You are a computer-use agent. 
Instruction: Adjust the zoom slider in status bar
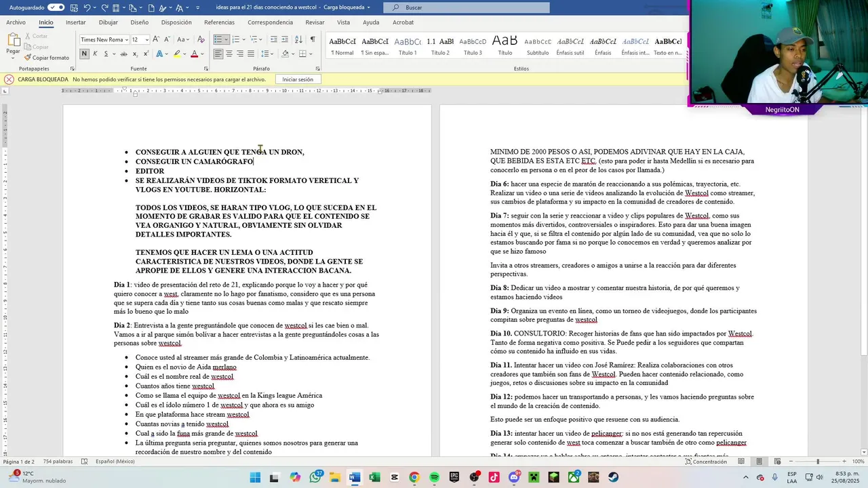click(817, 462)
